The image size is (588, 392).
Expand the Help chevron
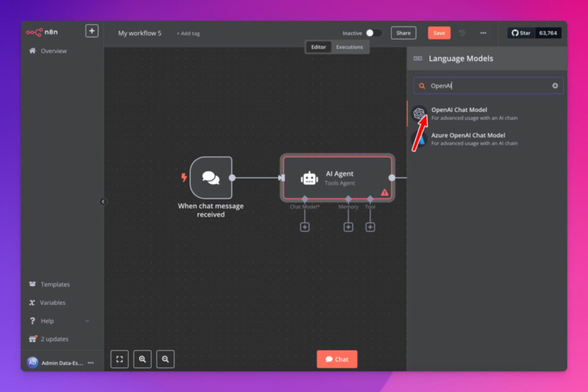[88, 321]
